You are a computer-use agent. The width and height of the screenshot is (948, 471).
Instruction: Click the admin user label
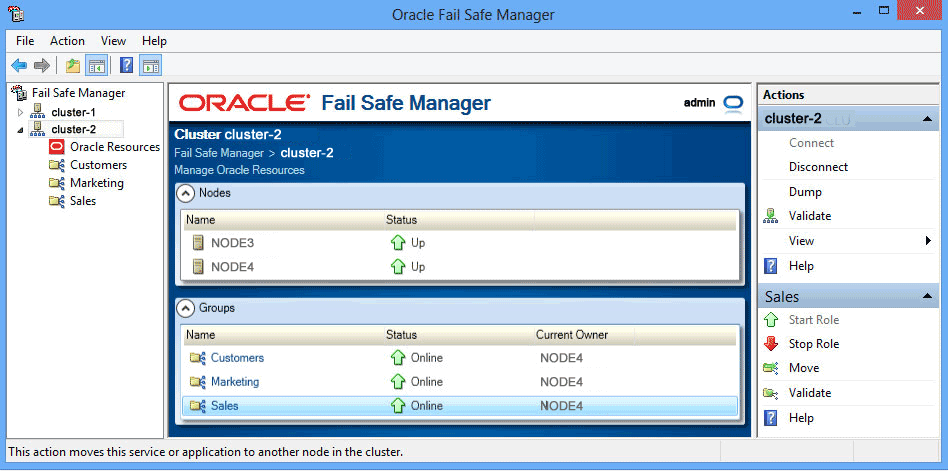point(700,103)
